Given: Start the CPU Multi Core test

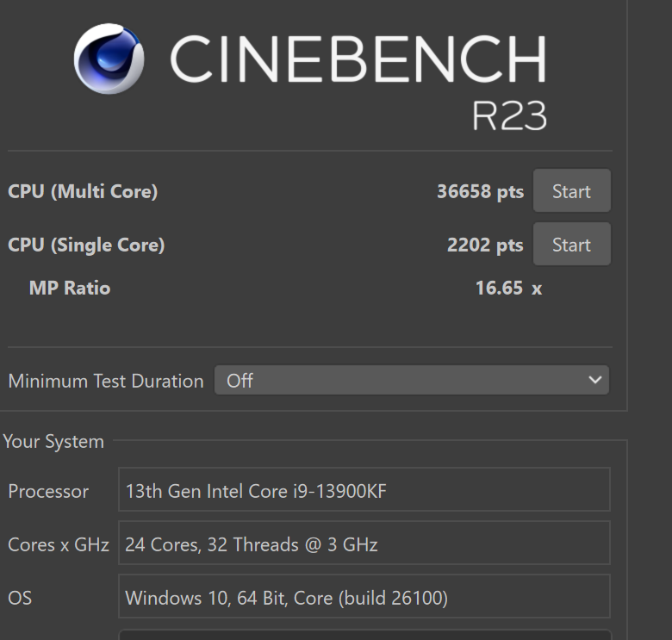Looking at the screenshot, I should [572, 190].
